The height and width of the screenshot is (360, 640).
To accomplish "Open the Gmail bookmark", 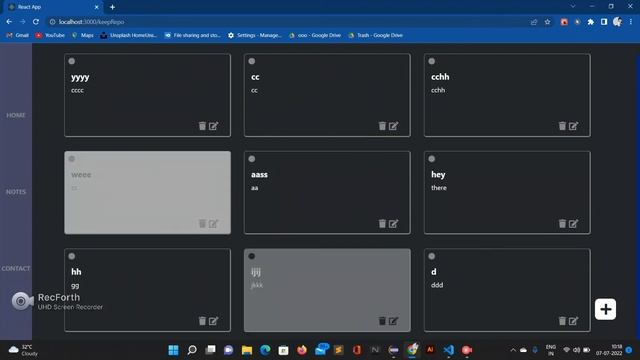I will coord(18,36).
